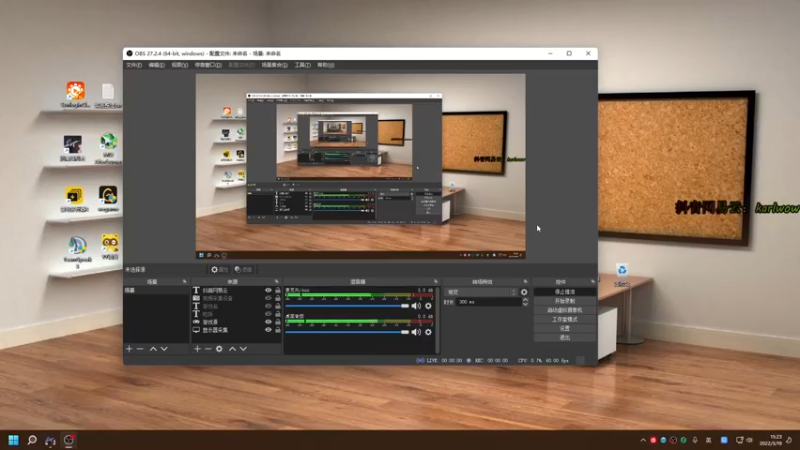This screenshot has height=450, width=800.
Task: Toggle the lock on 视频采集设备 source
Action: click(278, 298)
